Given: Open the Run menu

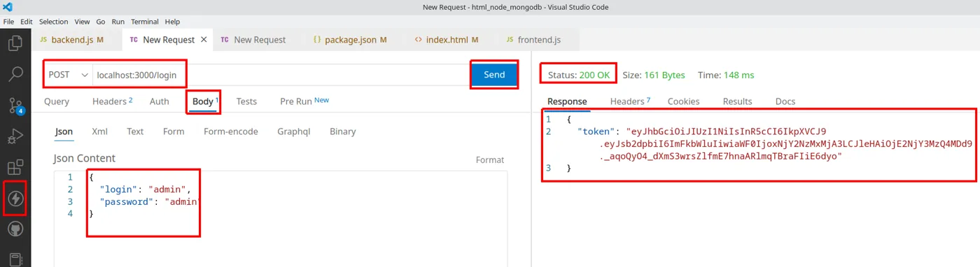Looking at the screenshot, I should 118,22.
